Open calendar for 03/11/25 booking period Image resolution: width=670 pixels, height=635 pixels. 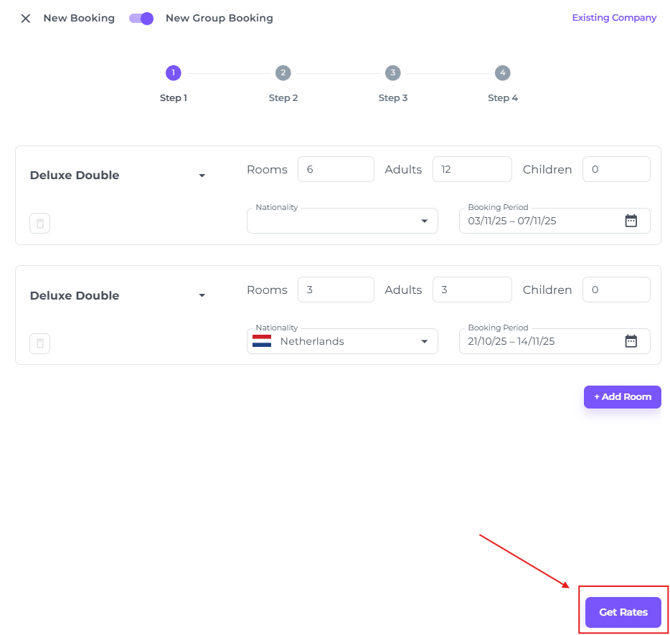pos(631,221)
